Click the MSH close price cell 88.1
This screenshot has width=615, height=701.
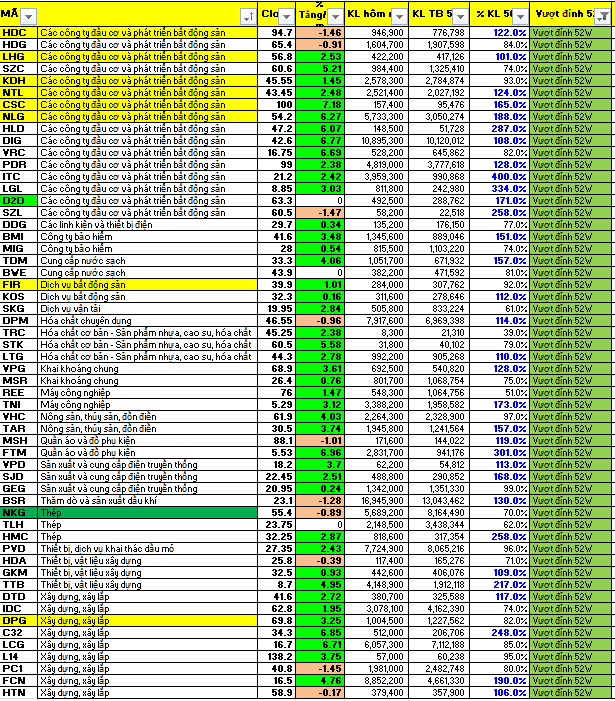coord(276,440)
